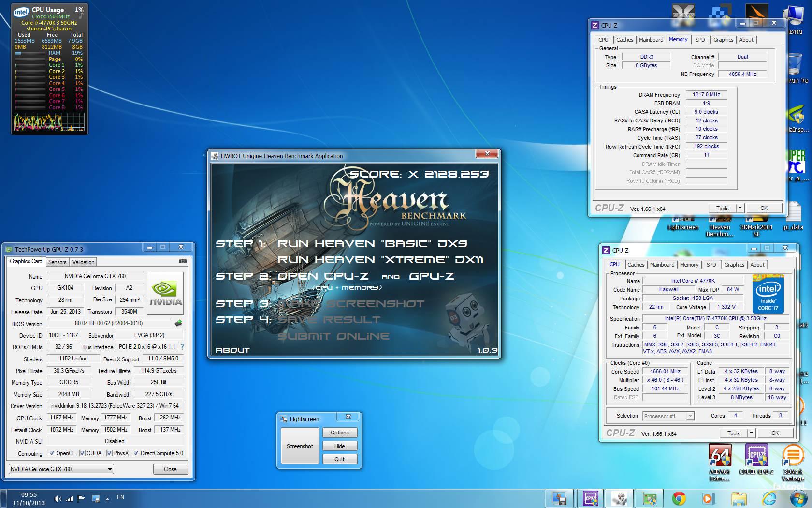Click the BIOS save chip icon in GPU-Z
The image size is (812, 508).
(178, 323)
